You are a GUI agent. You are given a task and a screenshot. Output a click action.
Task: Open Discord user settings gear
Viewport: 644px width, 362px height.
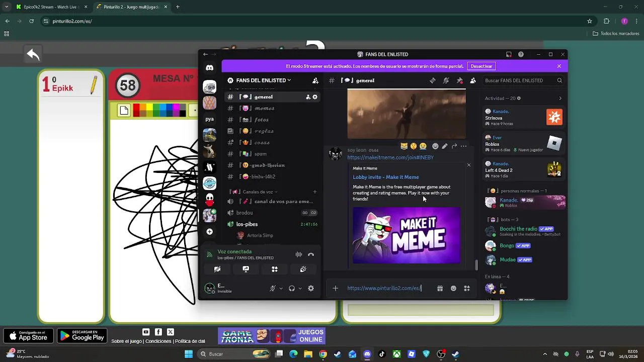(x=311, y=288)
